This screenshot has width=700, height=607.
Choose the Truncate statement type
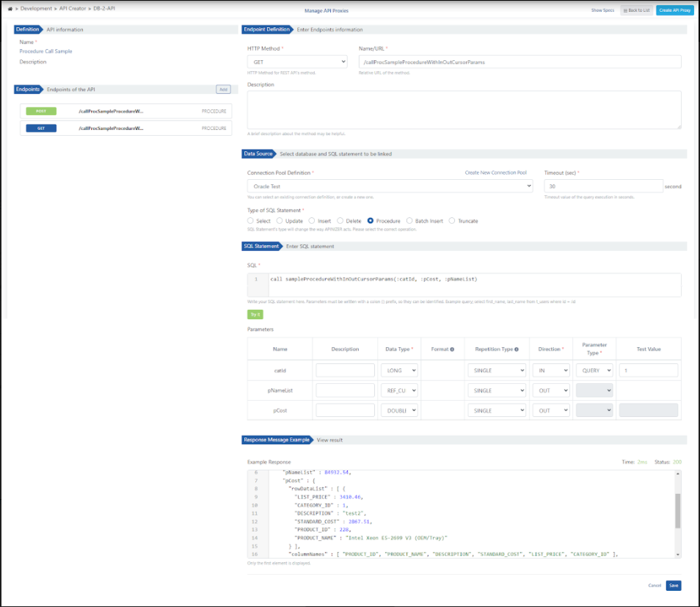click(452, 220)
